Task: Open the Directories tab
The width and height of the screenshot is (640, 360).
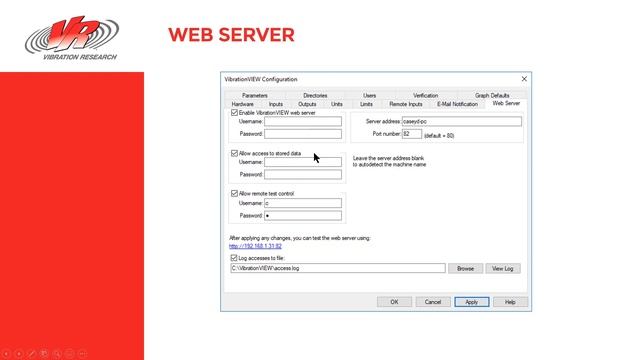Action: point(315,96)
